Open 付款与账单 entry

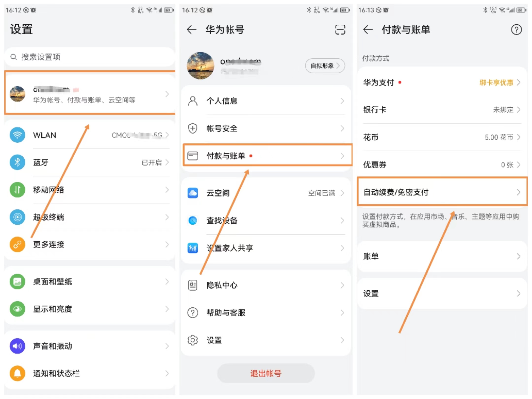267,156
